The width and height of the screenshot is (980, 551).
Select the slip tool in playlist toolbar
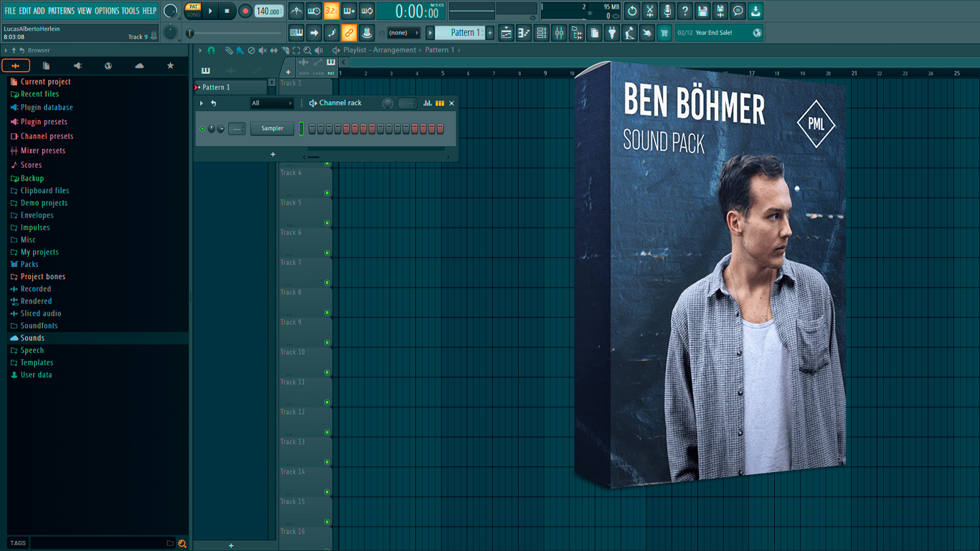point(273,50)
